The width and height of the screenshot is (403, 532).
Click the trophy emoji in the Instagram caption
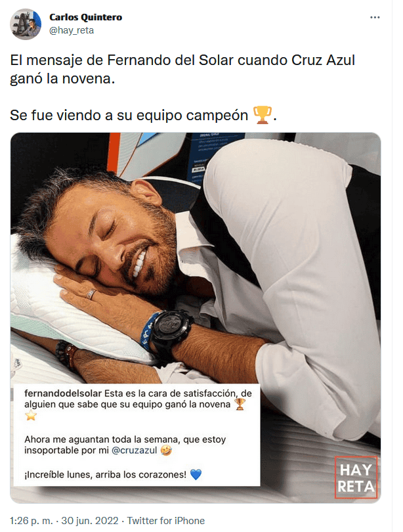(x=240, y=405)
